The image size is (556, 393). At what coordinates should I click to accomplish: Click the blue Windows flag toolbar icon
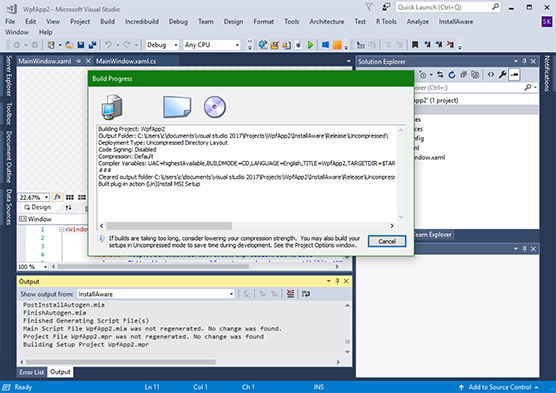click(325, 45)
